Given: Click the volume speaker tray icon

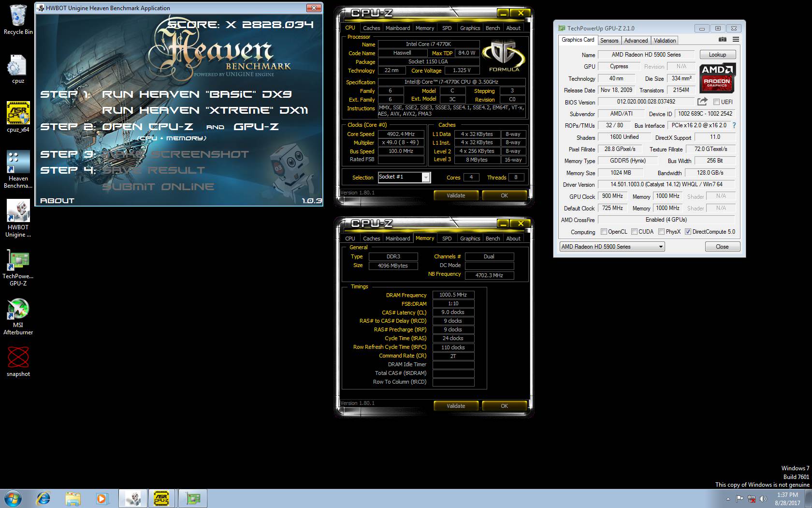Looking at the screenshot, I should 763,499.
